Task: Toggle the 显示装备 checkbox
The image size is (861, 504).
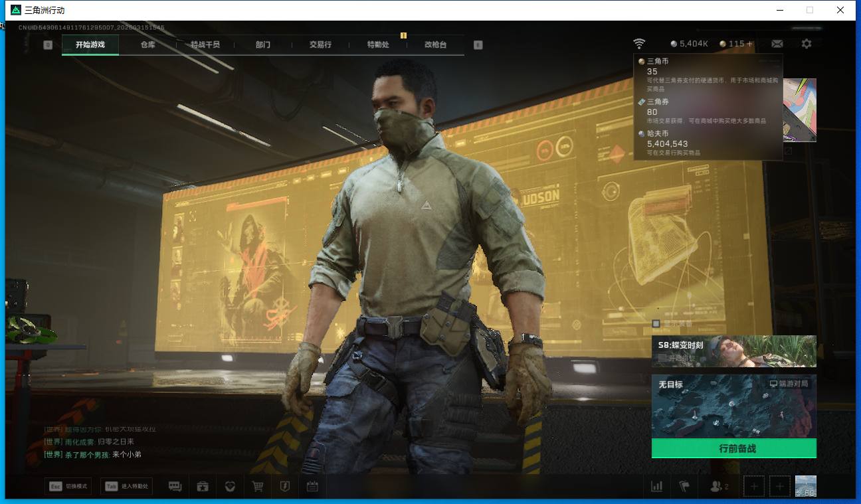Action: (656, 324)
